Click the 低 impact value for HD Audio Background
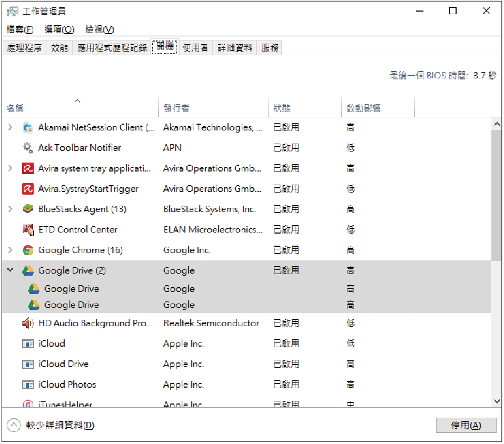The width and height of the screenshot is (504, 444). pyautogui.click(x=350, y=324)
